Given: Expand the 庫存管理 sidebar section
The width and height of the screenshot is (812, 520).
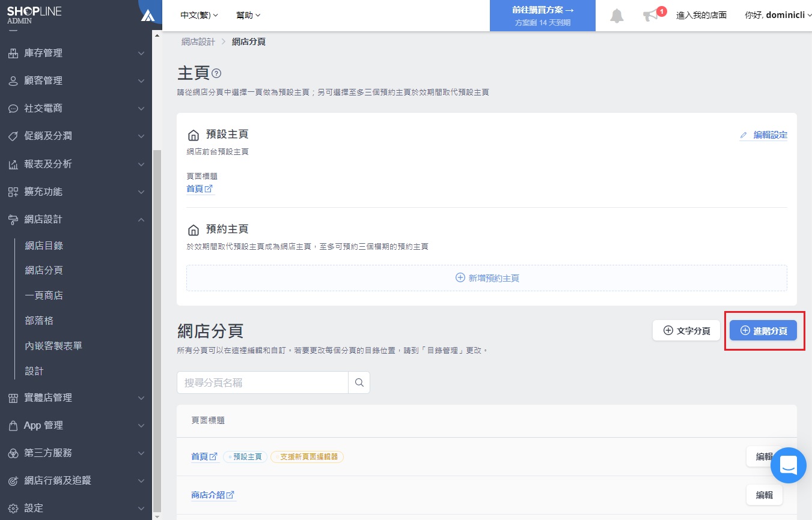Looking at the screenshot, I should coord(76,53).
